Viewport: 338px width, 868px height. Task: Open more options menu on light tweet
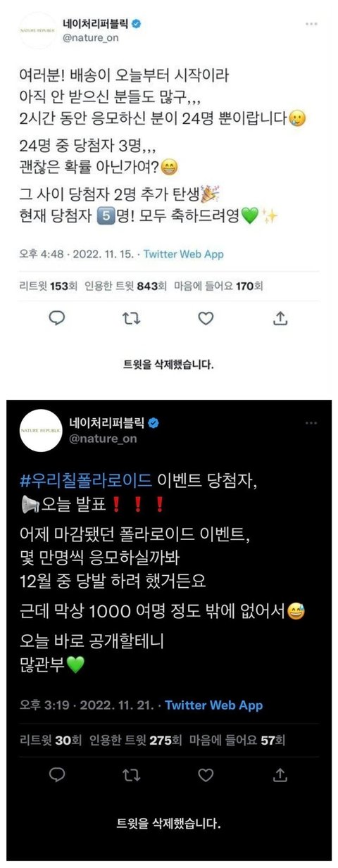click(x=311, y=23)
